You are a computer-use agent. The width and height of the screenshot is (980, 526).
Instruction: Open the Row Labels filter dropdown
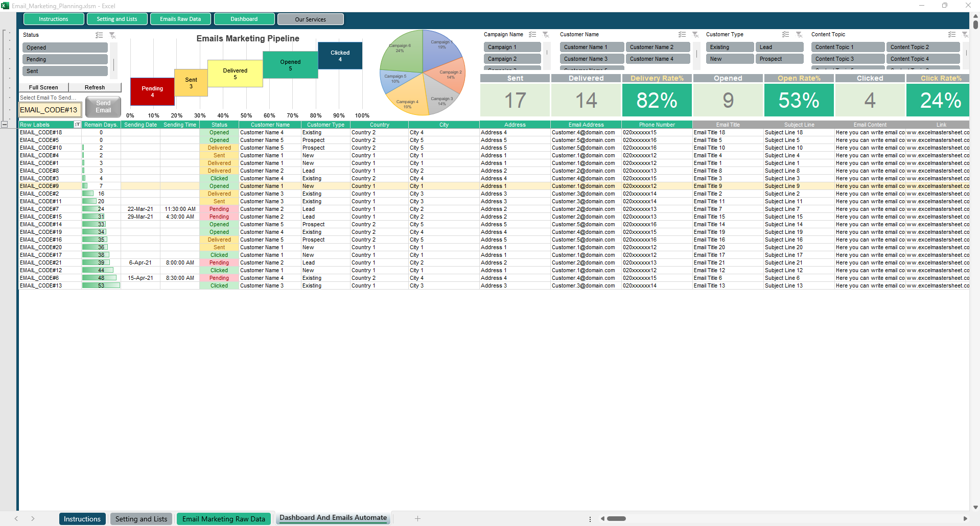tap(78, 125)
